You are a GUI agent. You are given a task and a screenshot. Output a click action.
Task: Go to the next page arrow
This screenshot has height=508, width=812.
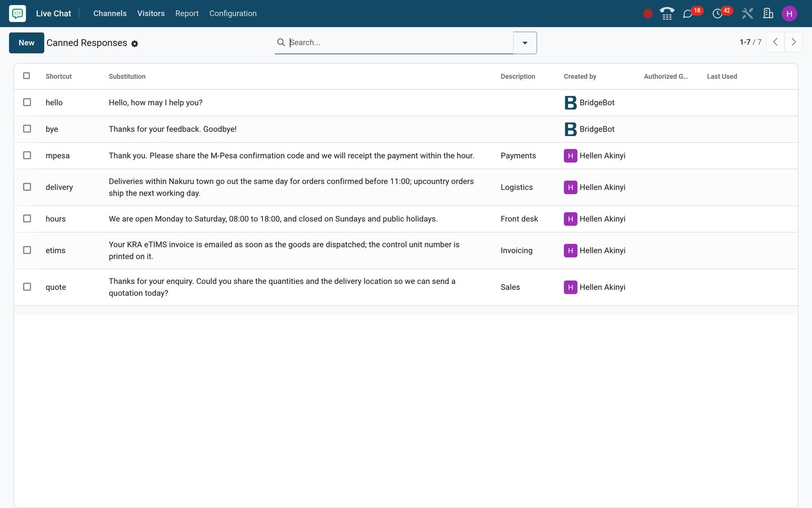pos(794,42)
